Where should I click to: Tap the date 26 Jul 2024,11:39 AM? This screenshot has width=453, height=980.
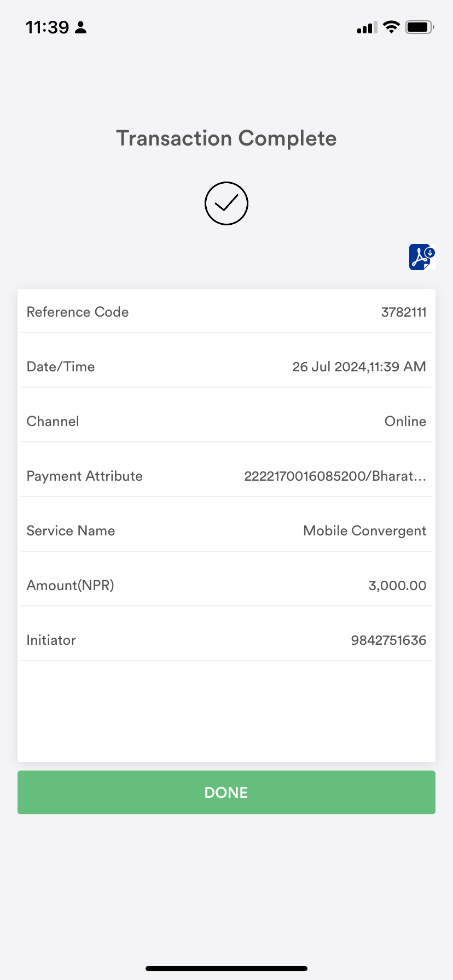(359, 367)
